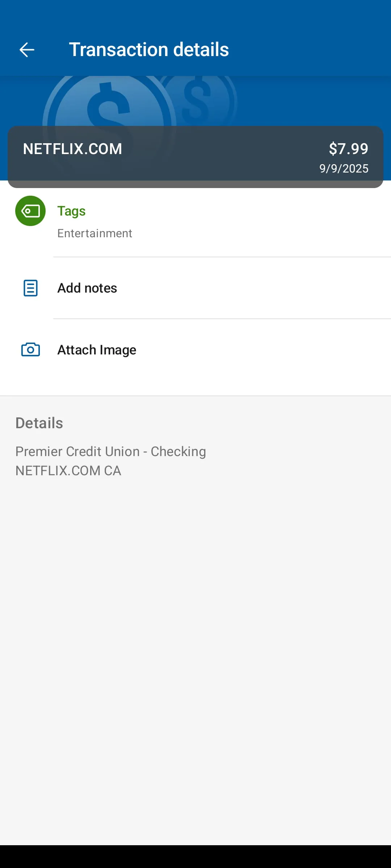Click the dark transaction summary card

click(195, 156)
